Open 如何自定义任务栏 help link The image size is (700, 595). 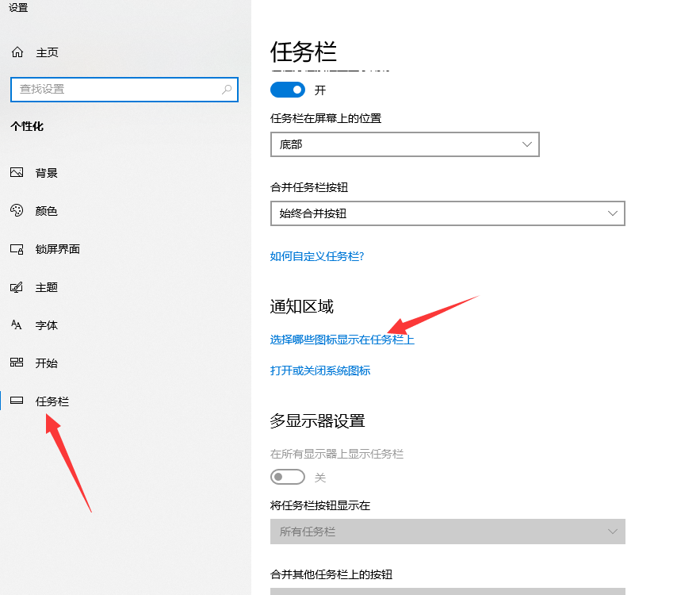click(317, 256)
